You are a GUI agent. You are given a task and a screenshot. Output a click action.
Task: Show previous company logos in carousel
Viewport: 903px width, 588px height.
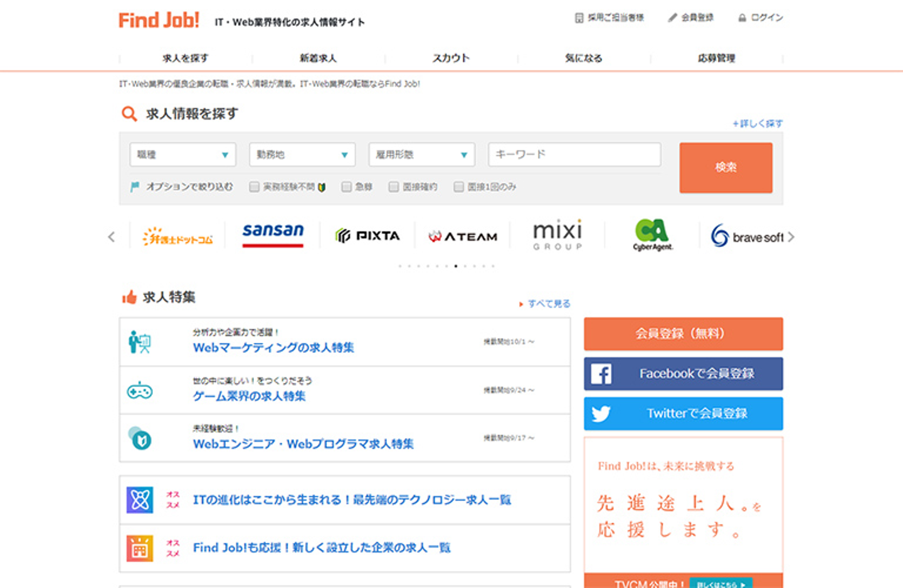pyautogui.click(x=112, y=237)
